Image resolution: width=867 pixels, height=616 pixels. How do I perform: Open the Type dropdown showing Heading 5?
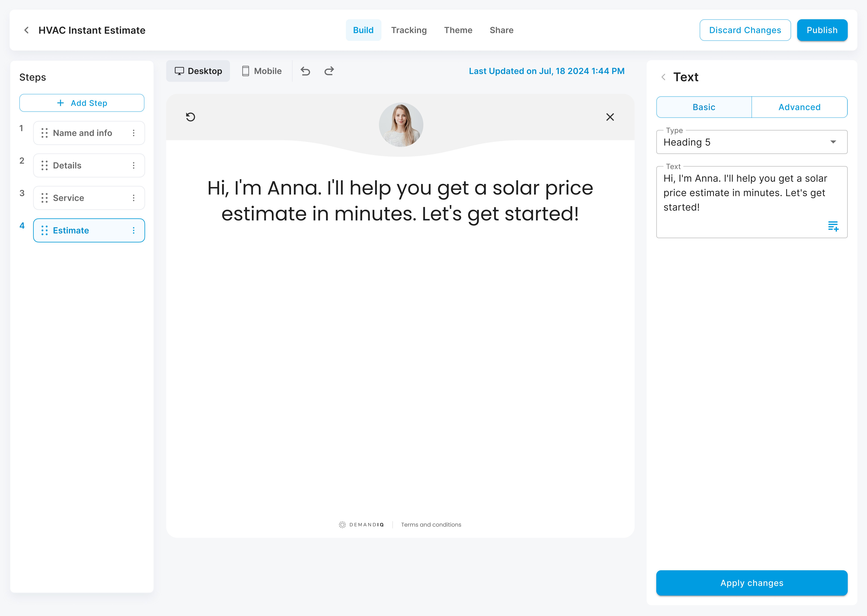751,142
